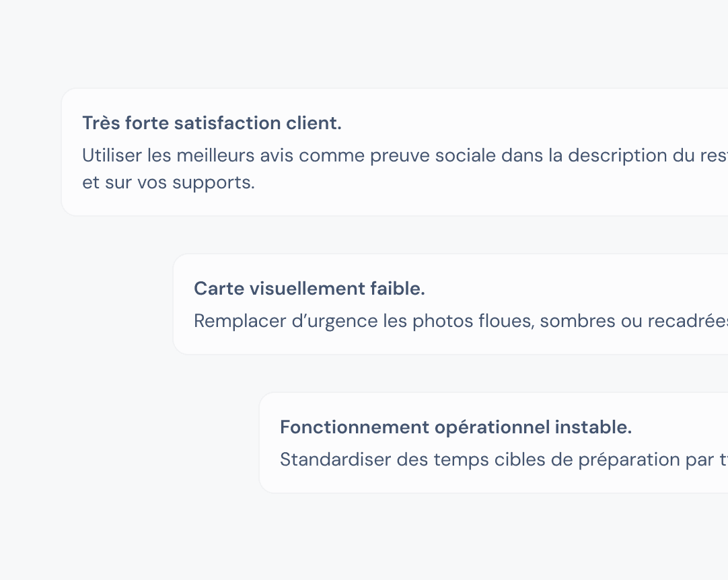Select the 'Utiliser les meilleurs avis' line
The image size is (728, 580).
pyautogui.click(x=405, y=155)
